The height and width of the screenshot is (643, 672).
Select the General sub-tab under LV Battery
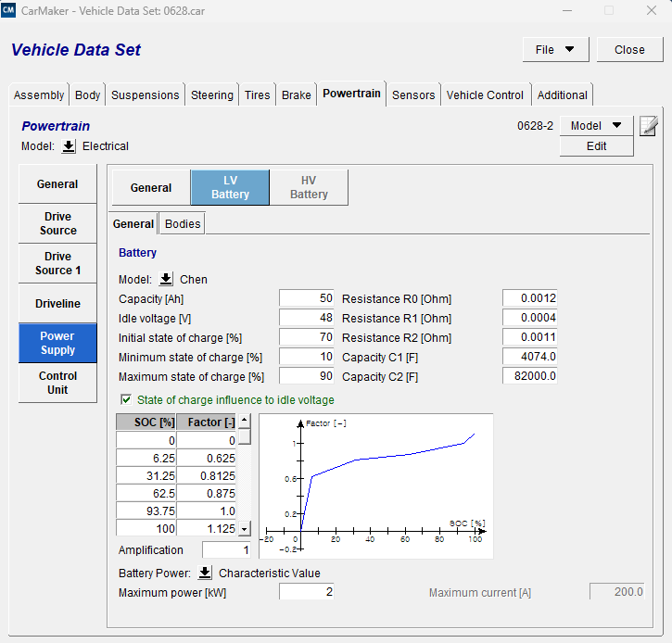tap(133, 223)
